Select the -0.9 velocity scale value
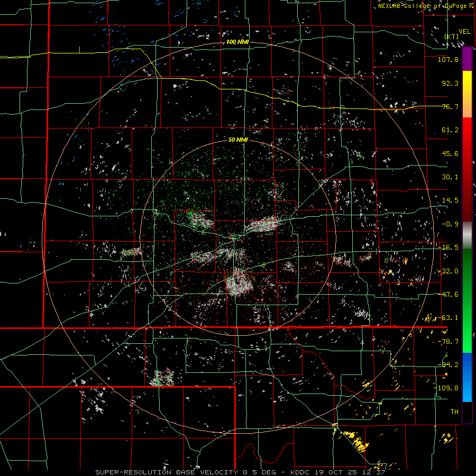Screen dimensions: 476x476 pyautogui.click(x=450, y=224)
